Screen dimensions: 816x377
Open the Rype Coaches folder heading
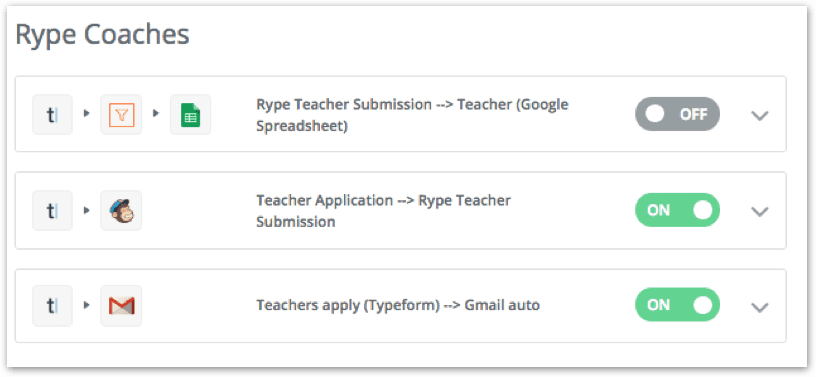pos(103,36)
